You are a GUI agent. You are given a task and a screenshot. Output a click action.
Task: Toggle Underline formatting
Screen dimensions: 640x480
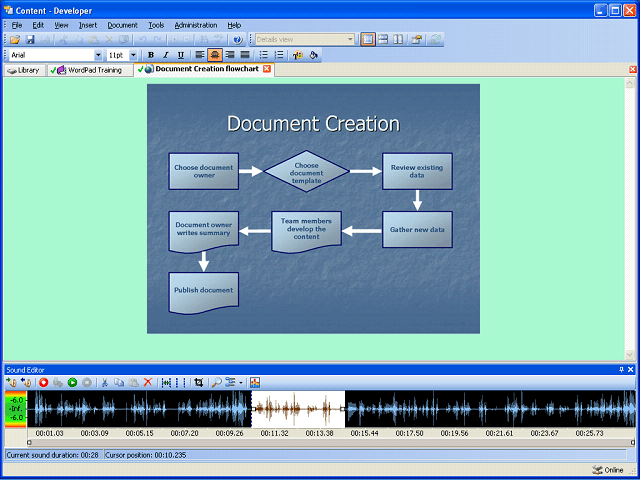[x=181, y=55]
